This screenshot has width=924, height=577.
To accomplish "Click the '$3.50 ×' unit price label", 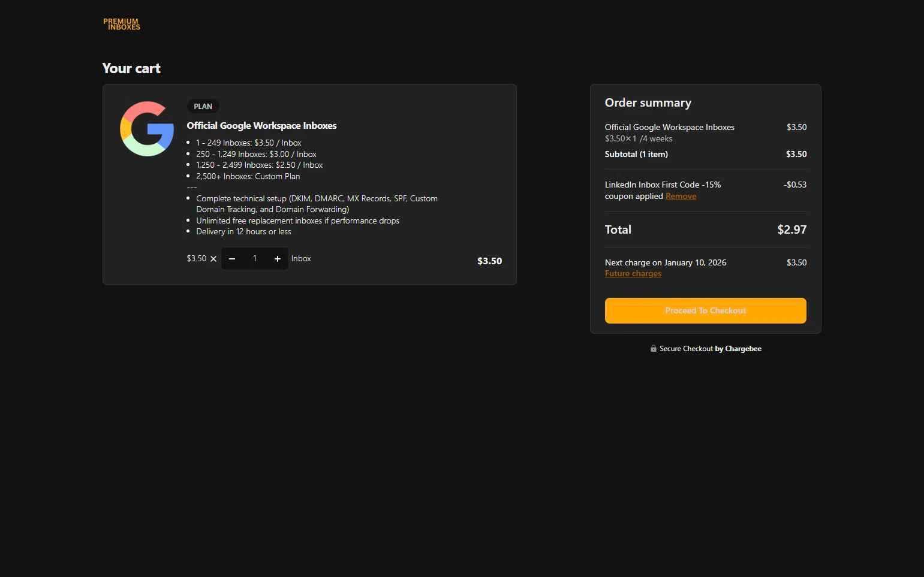I will [201, 259].
